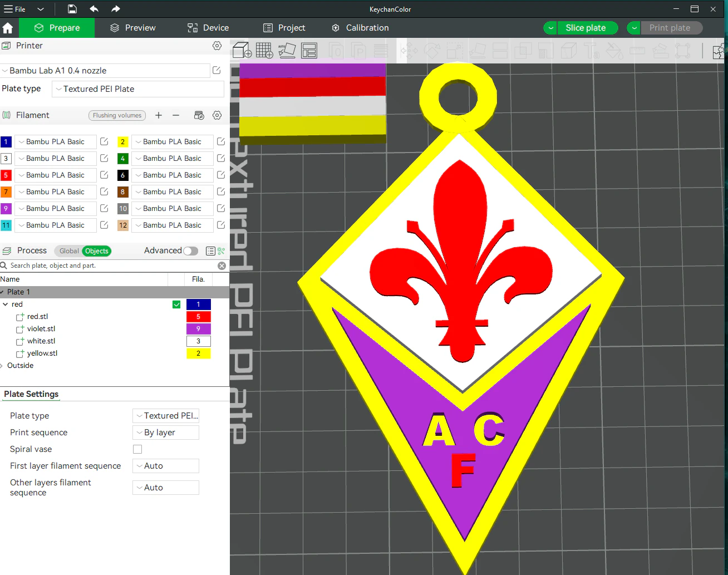Screen dimensions: 728x575
Task: Select the yellow.stl part in the tree
Action: pos(42,353)
